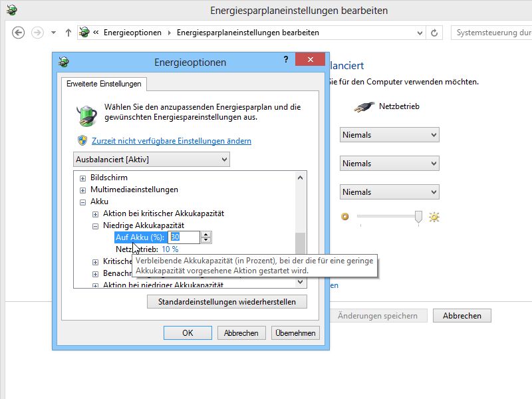Select the Bildschirm tree entry
This screenshot has height=399, width=532.
(x=109, y=178)
